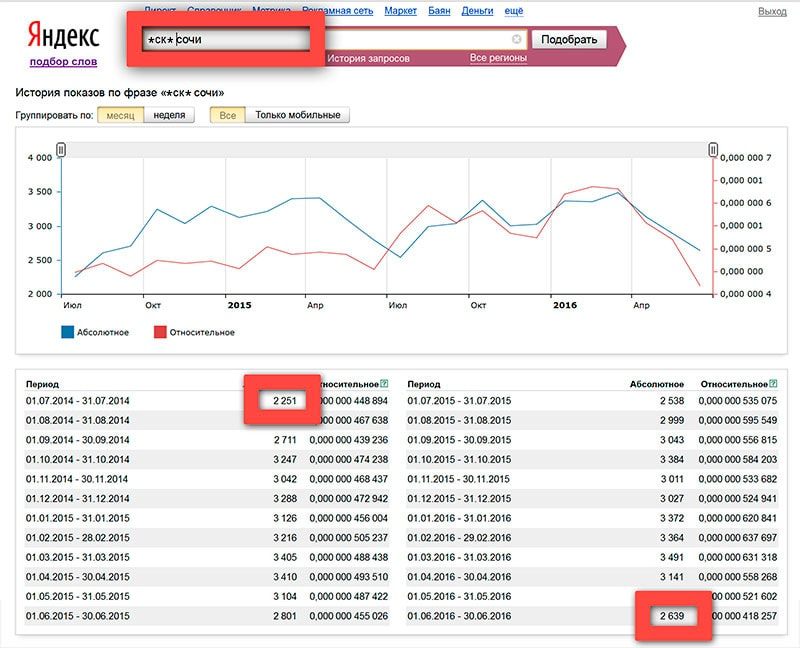This screenshot has height=648, width=800.
Task: Select the relative value 0,000 000 505 237
Action: [x=348, y=538]
